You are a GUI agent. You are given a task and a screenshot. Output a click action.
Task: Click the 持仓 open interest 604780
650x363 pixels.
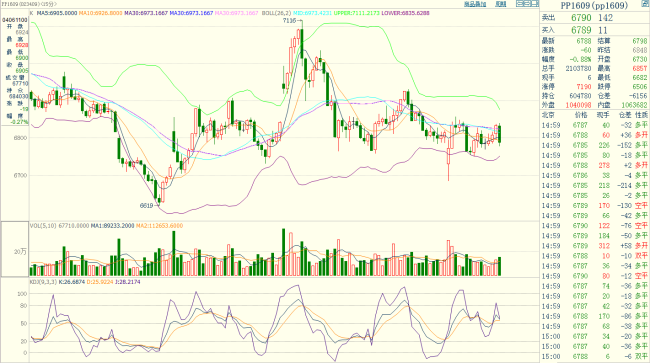[x=580, y=96]
